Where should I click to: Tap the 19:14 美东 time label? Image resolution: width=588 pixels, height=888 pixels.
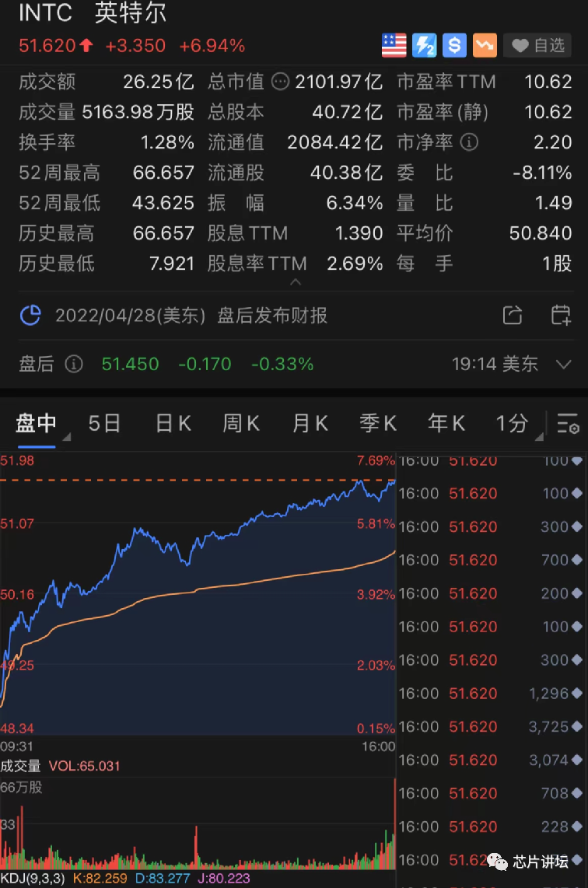[x=495, y=364]
